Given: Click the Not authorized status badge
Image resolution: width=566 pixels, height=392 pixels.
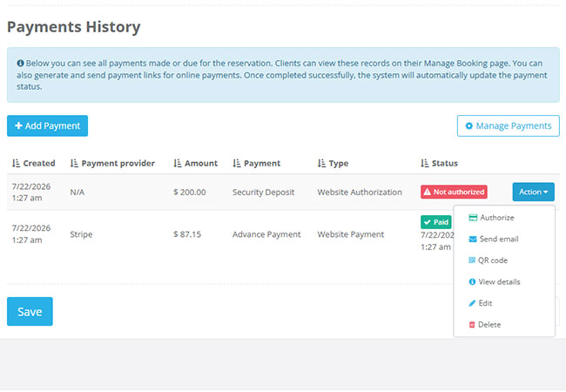Looking at the screenshot, I should 454,192.
